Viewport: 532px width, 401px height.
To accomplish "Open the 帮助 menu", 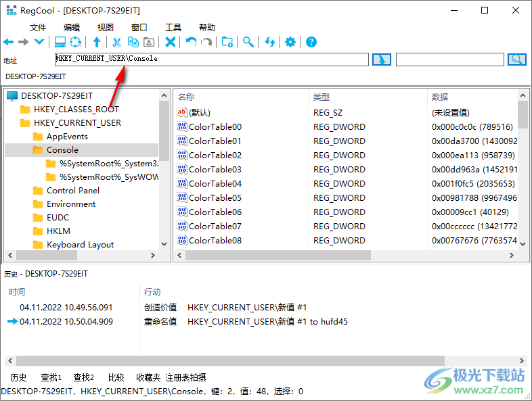I will 207,28.
